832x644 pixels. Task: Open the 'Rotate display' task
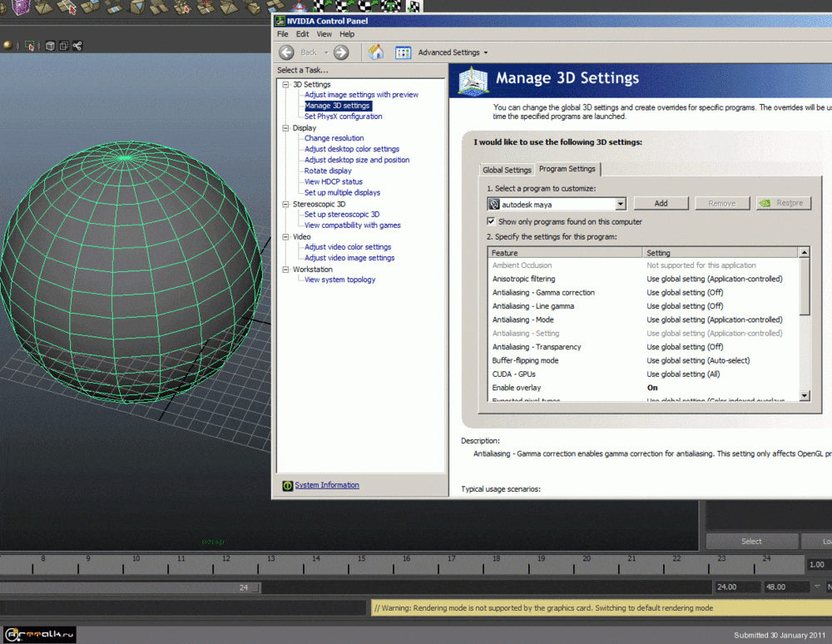click(328, 171)
